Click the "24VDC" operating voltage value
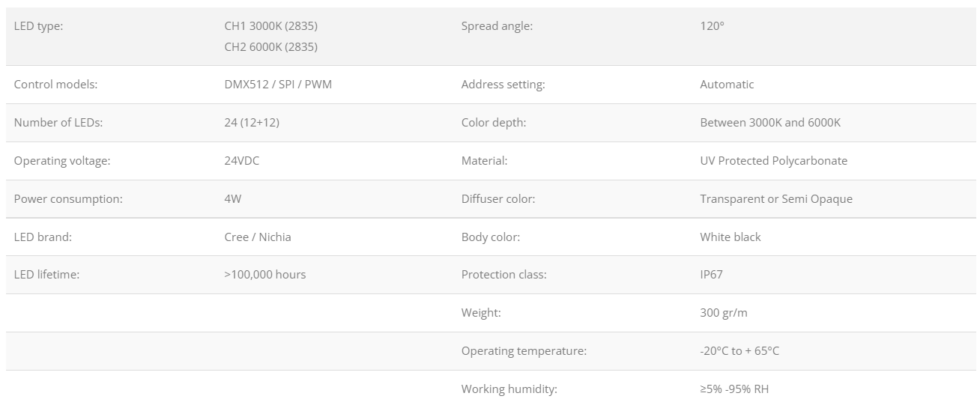Viewport: 980px width, 408px height. point(242,161)
